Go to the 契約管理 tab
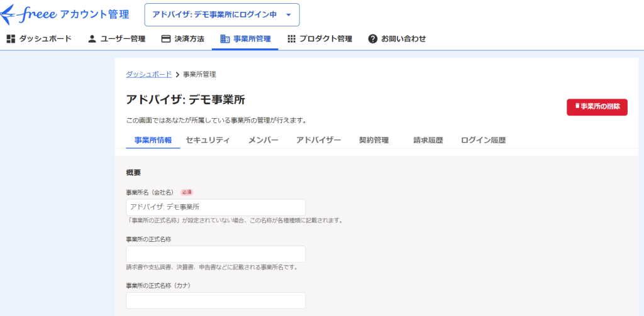The height and width of the screenshot is (316, 644). click(374, 140)
